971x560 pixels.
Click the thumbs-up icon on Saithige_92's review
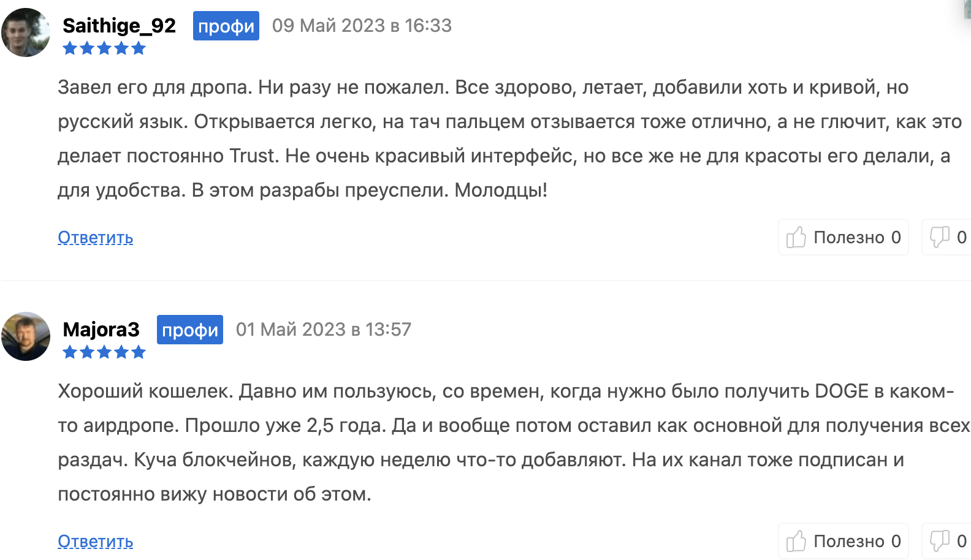[x=798, y=237]
